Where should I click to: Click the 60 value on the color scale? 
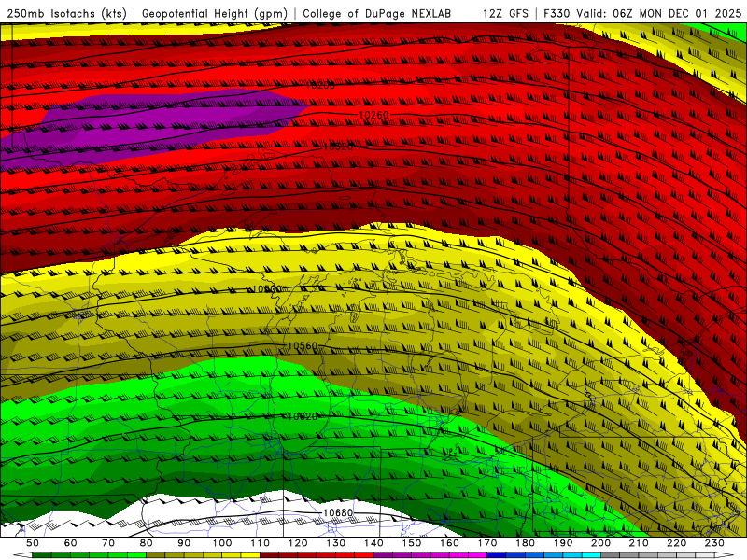click(x=71, y=543)
